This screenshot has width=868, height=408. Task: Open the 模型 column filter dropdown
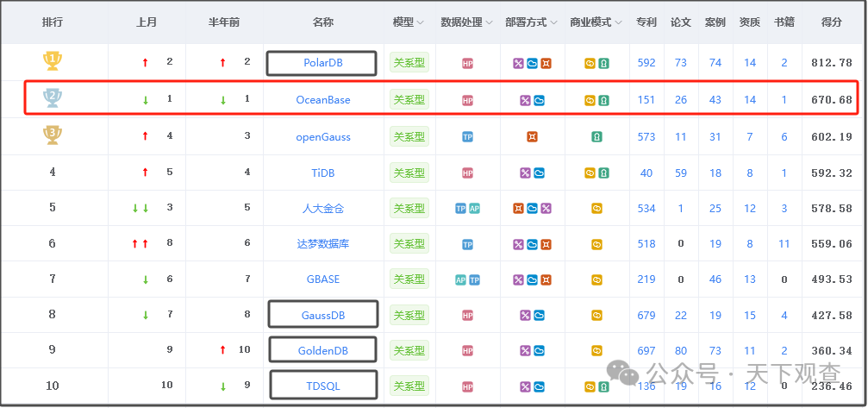pos(419,22)
